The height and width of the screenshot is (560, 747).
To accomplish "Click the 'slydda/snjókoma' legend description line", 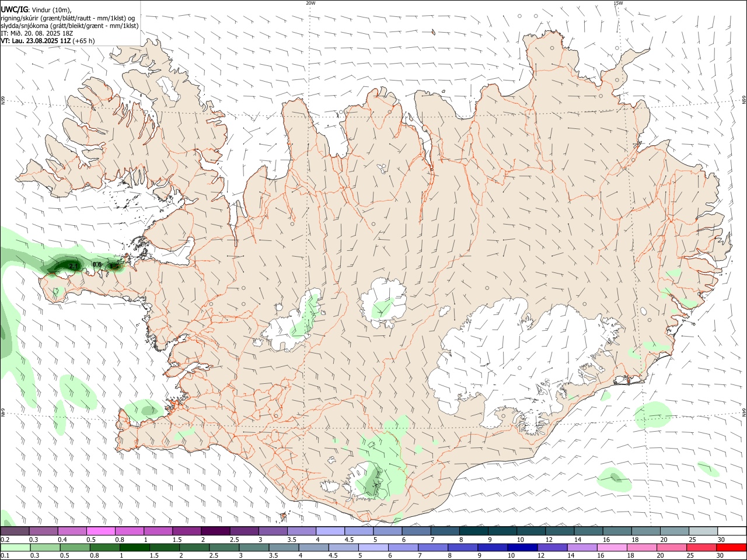I will coord(69,26).
